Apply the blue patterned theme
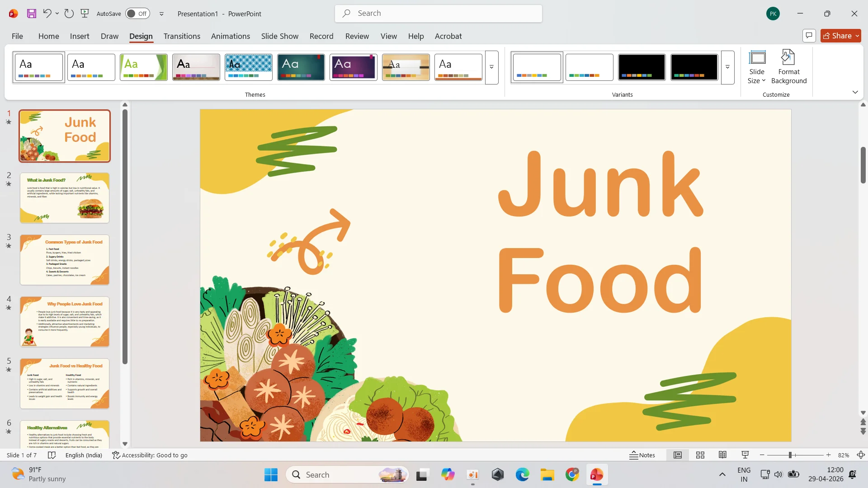 tap(248, 67)
